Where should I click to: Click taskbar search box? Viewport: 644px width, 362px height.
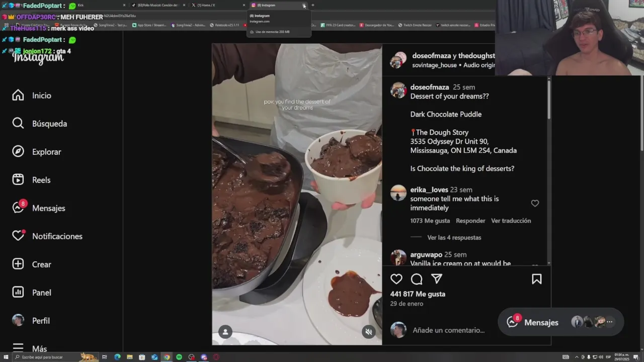click(x=54, y=357)
